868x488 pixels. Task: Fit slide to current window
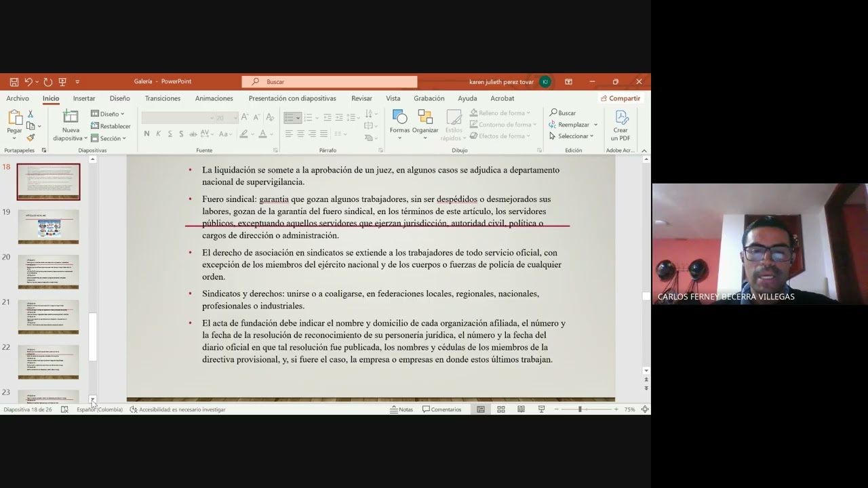click(645, 409)
